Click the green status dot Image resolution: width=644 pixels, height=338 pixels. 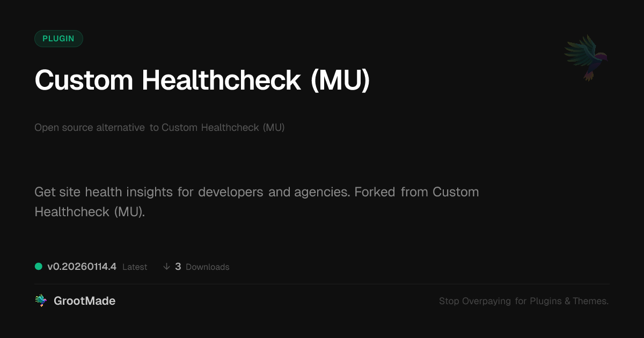pyautogui.click(x=39, y=266)
